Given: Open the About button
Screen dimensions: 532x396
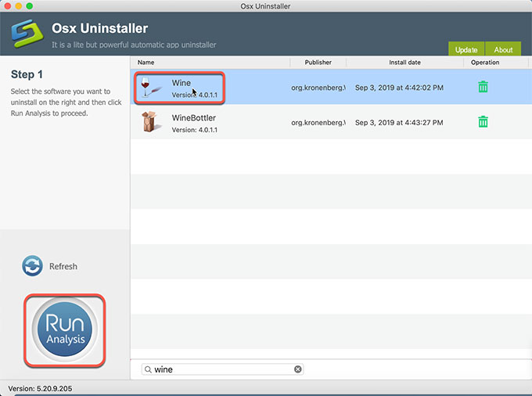Looking at the screenshot, I should pyautogui.click(x=503, y=49).
